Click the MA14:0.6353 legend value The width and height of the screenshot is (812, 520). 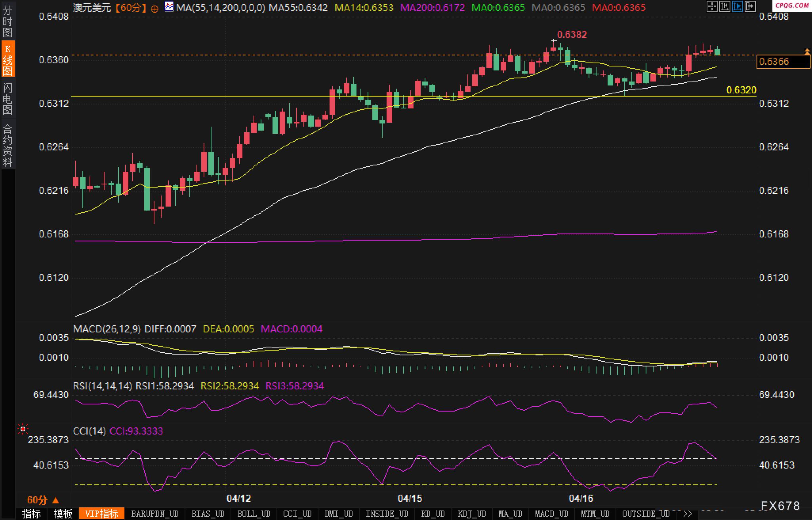pyautogui.click(x=364, y=8)
